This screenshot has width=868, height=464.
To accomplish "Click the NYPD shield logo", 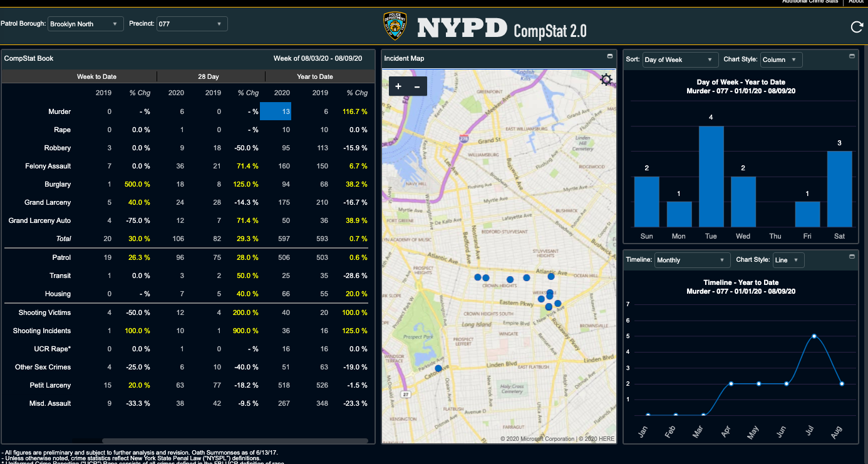I will 395,26.
